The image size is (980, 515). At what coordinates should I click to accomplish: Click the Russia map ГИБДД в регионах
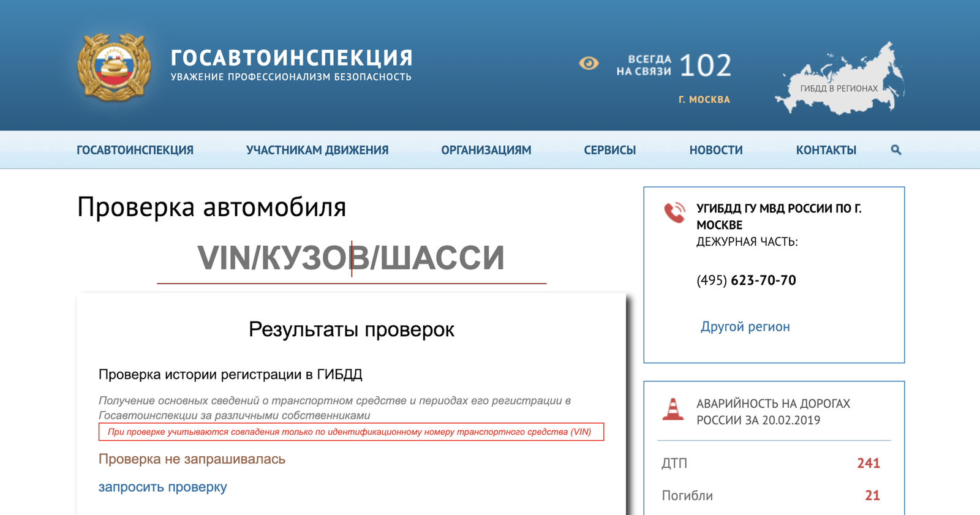(x=840, y=78)
